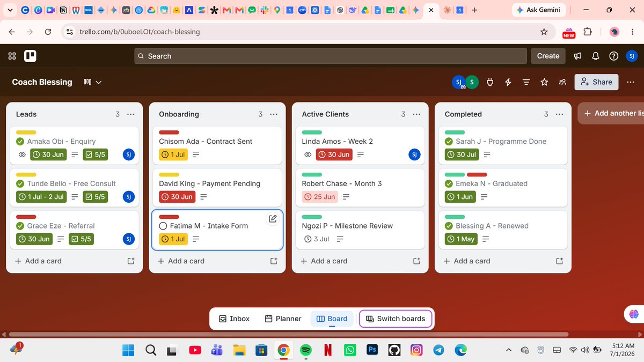Open the Power-Ups plug icon

point(489,82)
